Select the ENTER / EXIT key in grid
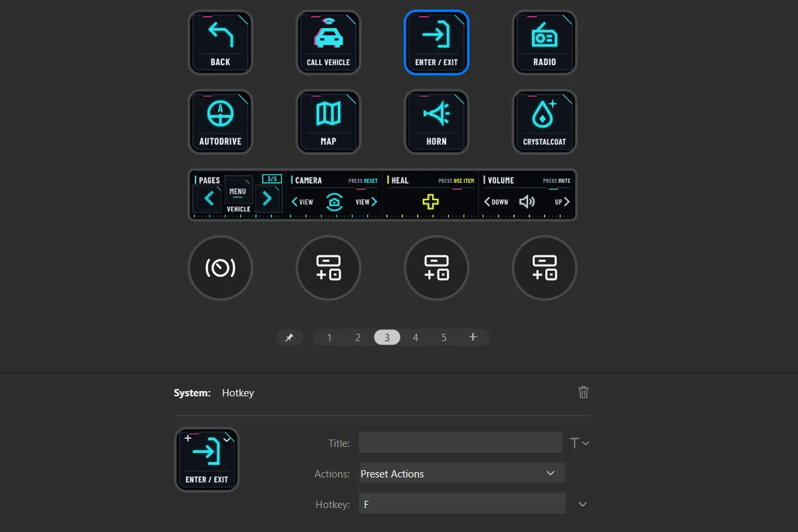798x532 pixels. click(x=436, y=42)
